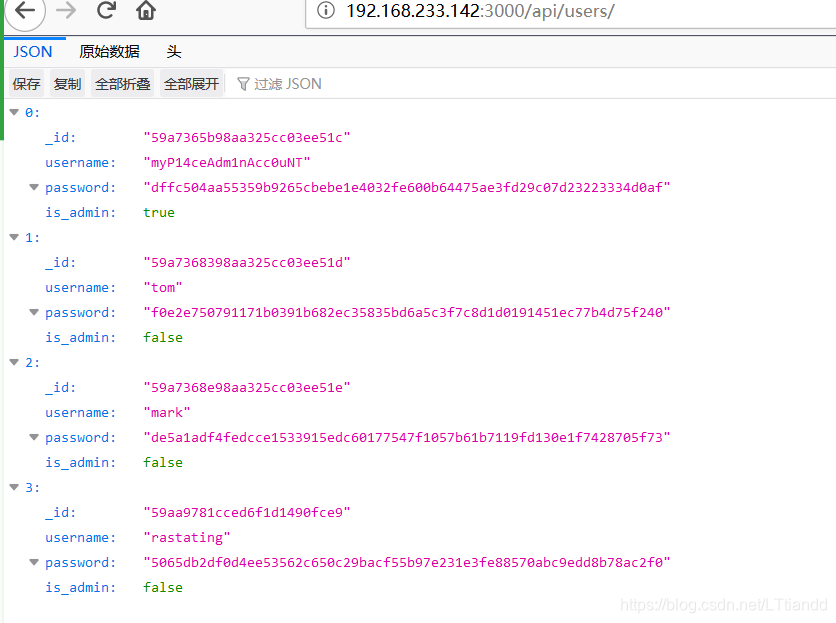Switch to the 头 headers tab

click(x=174, y=52)
